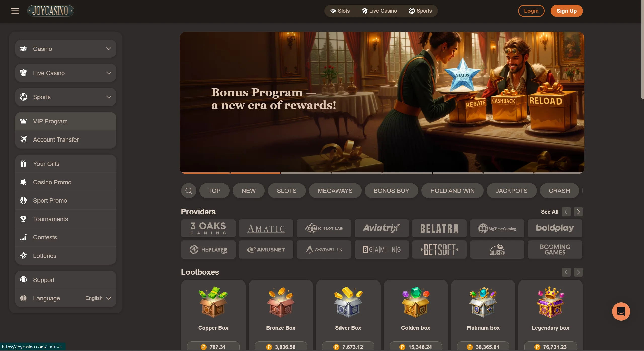Jump to the third banner slide indicator
Image resolution: width=644 pixels, height=351 pixels.
pos(306,173)
